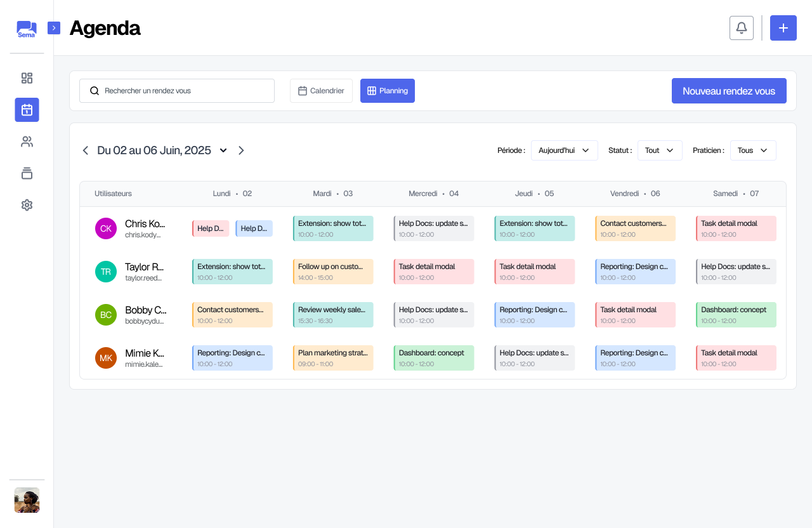Open the stacked layers icon in sidebar
This screenshot has height=528, width=812.
click(x=27, y=173)
